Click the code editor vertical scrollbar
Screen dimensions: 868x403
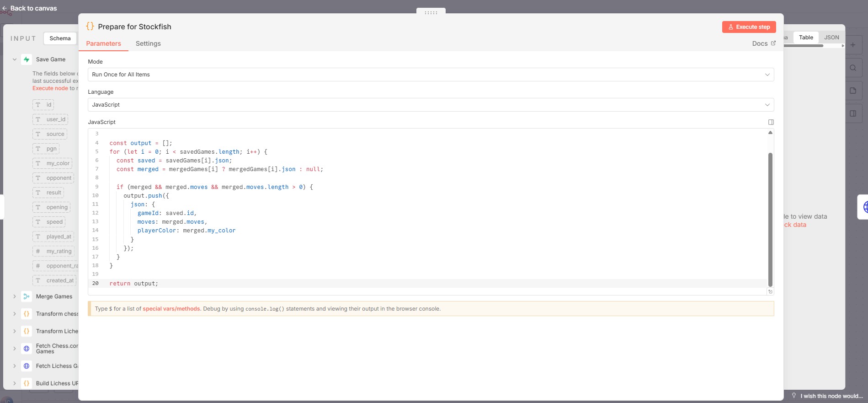pyautogui.click(x=770, y=220)
